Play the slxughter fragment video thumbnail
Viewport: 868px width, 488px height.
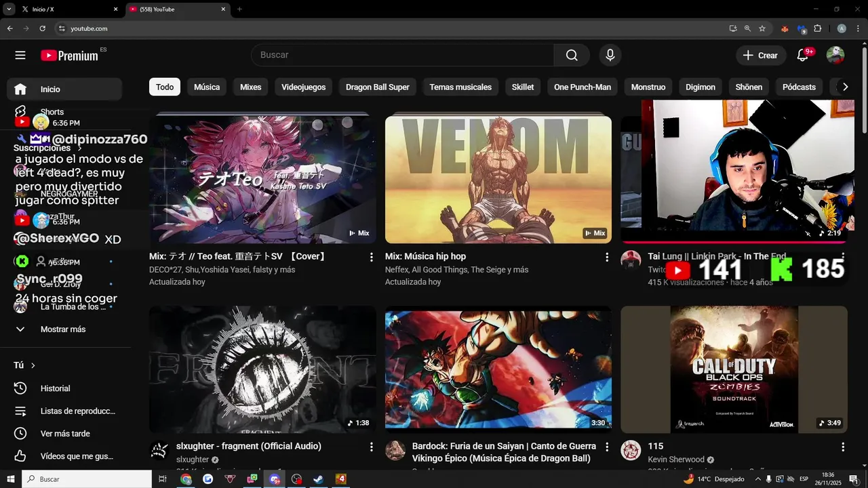point(262,369)
